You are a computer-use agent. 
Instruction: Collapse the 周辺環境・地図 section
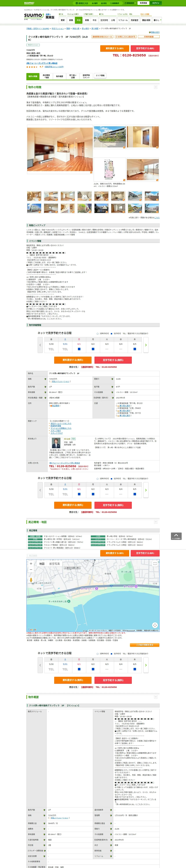tap(156, 522)
